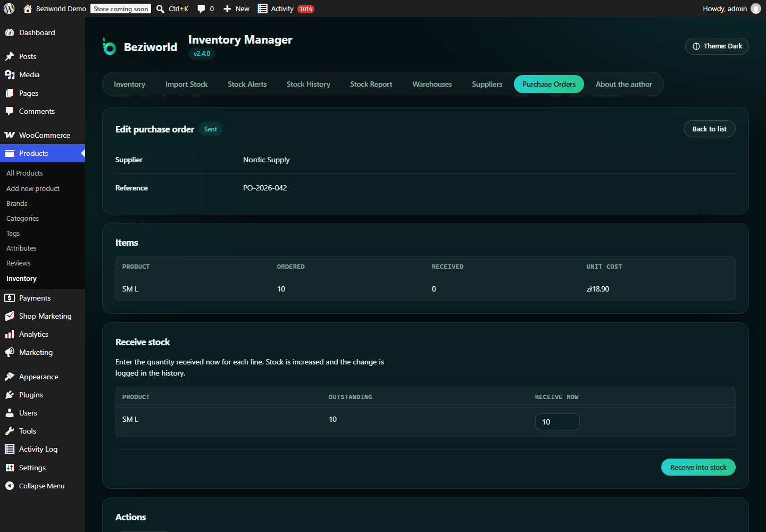Open the Categories submenu link

(x=22, y=218)
